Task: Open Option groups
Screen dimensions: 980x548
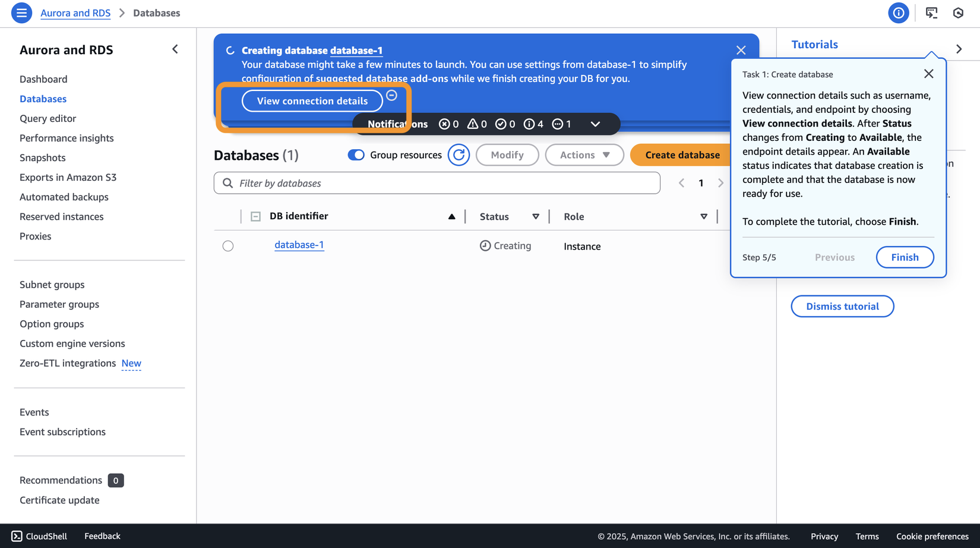Action: coord(52,324)
